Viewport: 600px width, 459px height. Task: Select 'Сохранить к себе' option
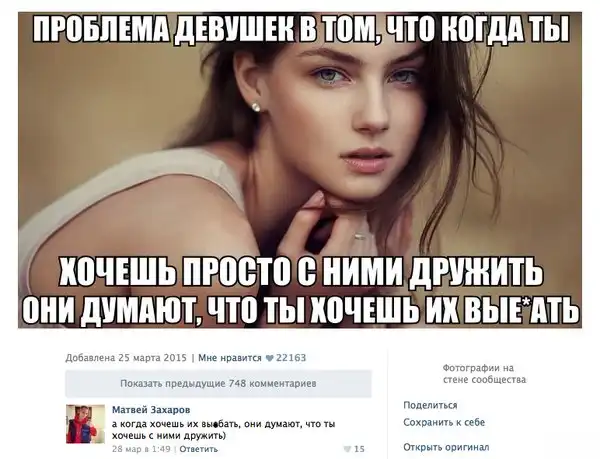[444, 422]
